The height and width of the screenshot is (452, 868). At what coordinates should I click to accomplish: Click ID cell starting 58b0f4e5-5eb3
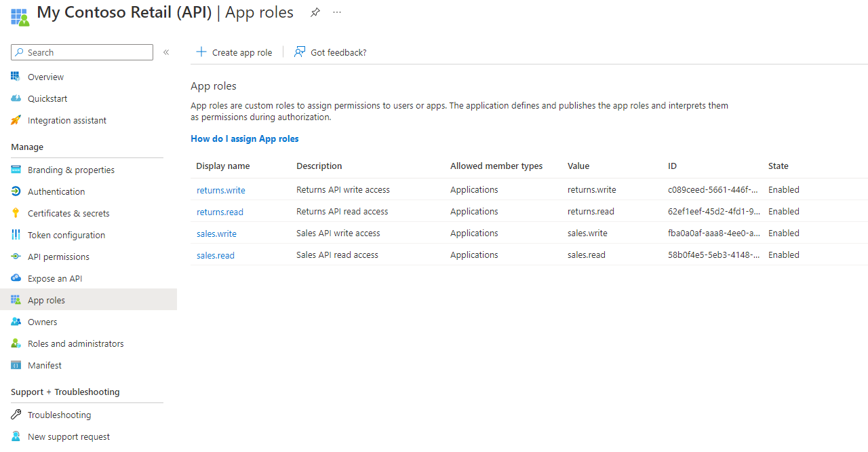(x=713, y=255)
